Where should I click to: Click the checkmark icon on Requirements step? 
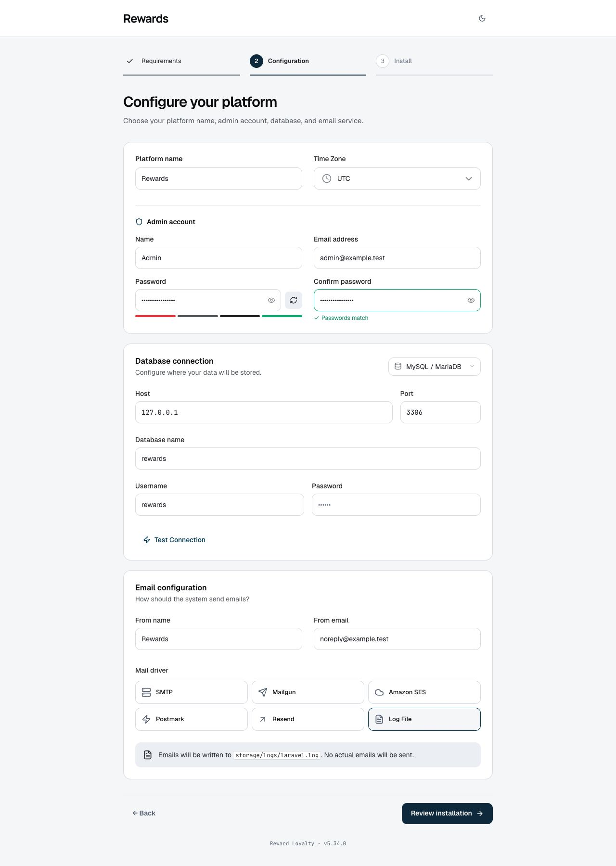coord(129,61)
